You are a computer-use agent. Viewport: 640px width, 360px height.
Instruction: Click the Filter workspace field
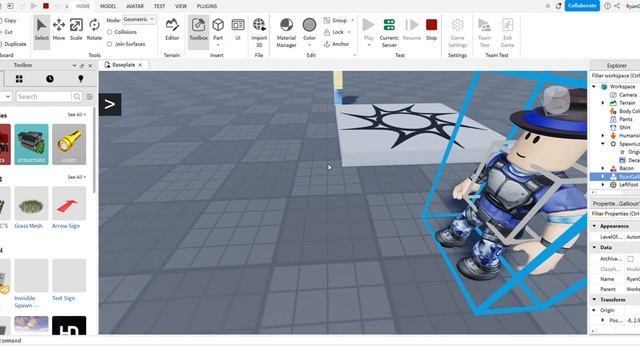click(x=615, y=76)
